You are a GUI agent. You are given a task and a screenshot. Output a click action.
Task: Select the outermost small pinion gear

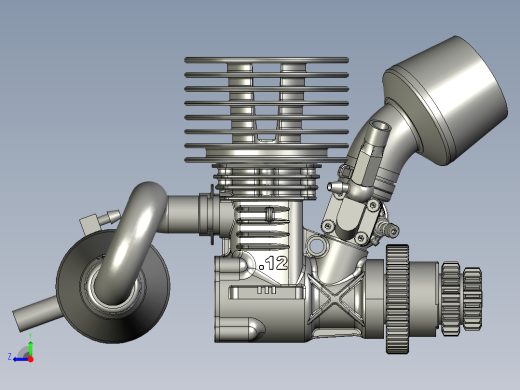coord(473,299)
